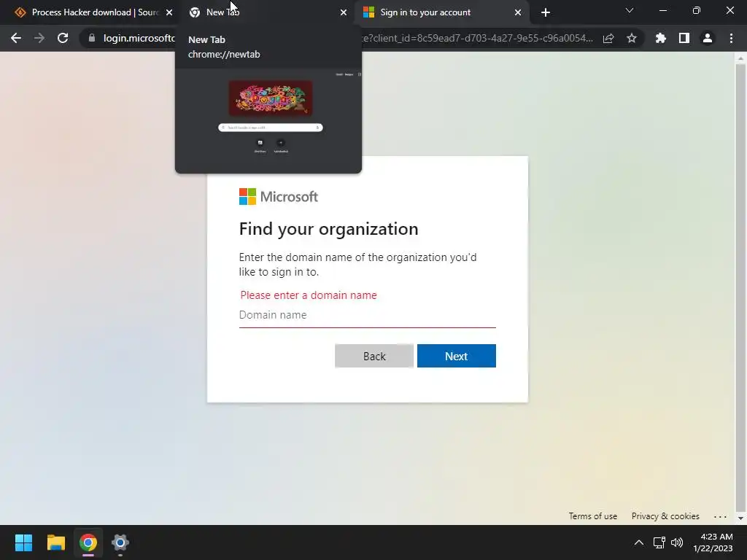Open Chrome's three-dot menu

tap(731, 38)
